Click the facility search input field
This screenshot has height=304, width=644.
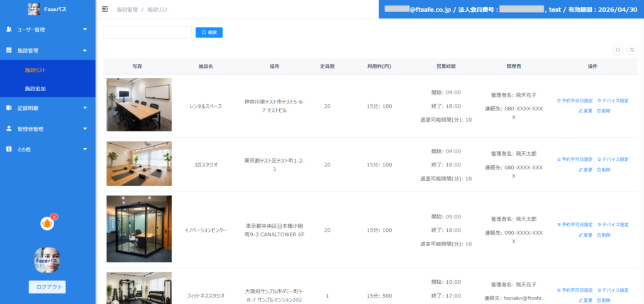(x=147, y=32)
